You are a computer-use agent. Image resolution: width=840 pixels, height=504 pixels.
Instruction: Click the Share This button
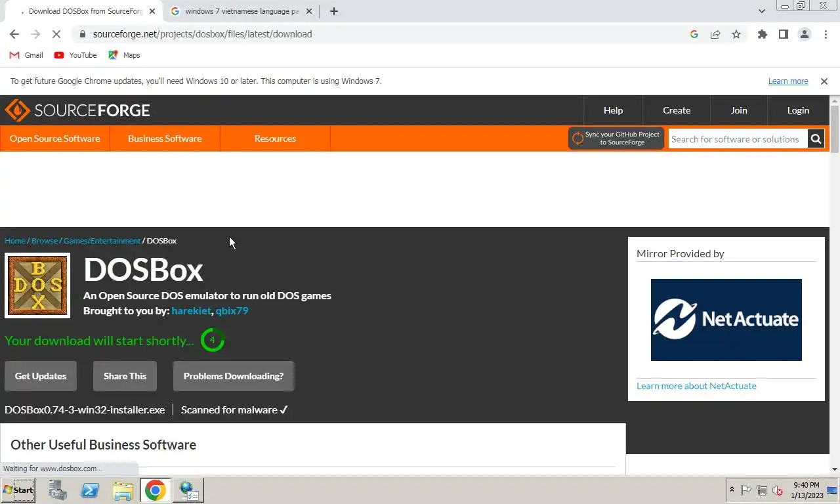click(125, 376)
